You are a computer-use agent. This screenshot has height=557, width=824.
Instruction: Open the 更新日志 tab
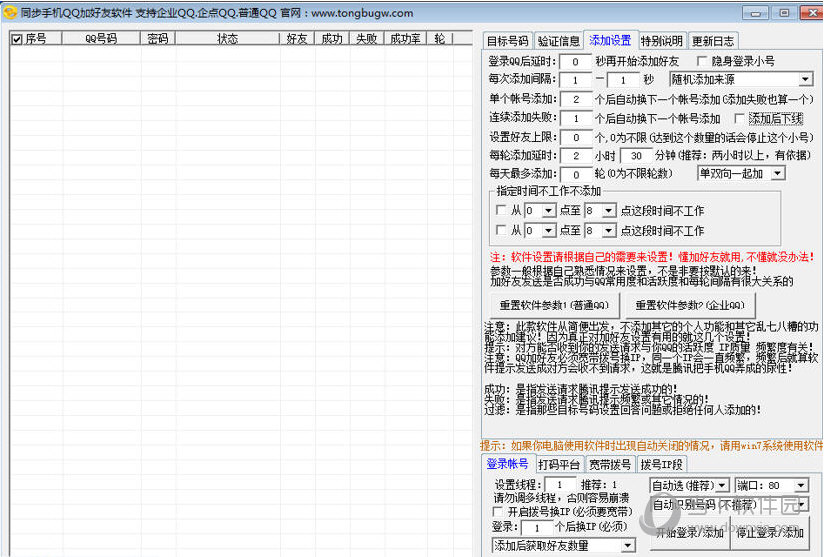pos(713,41)
